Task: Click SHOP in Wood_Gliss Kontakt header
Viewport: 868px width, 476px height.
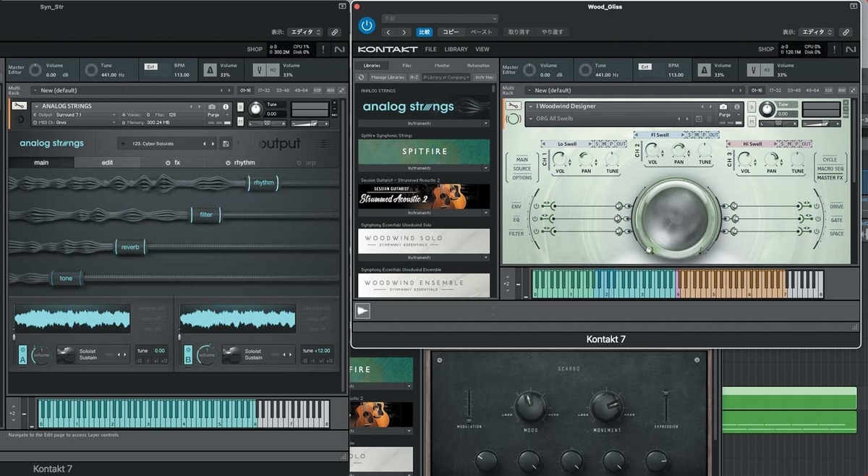Action: (766, 50)
